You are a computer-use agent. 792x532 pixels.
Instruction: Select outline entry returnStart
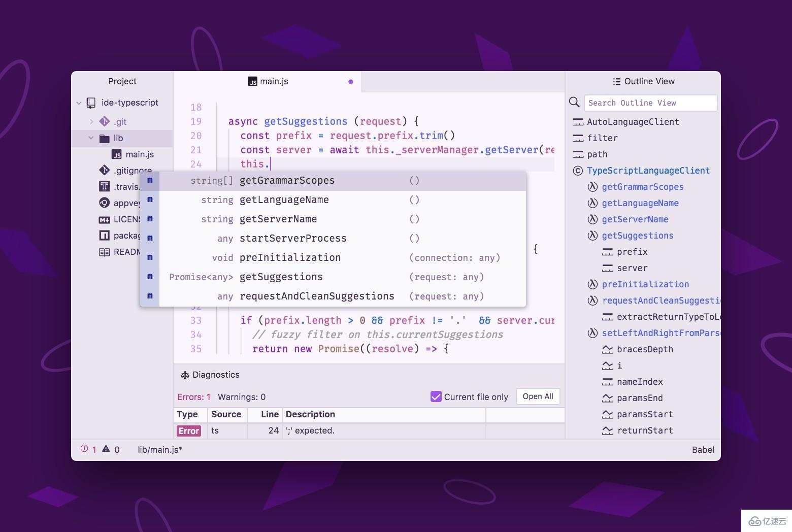[645, 430]
